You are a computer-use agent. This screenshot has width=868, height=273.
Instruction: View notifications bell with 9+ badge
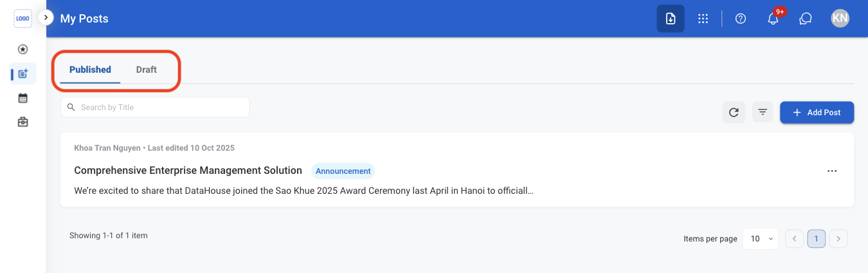pos(773,19)
